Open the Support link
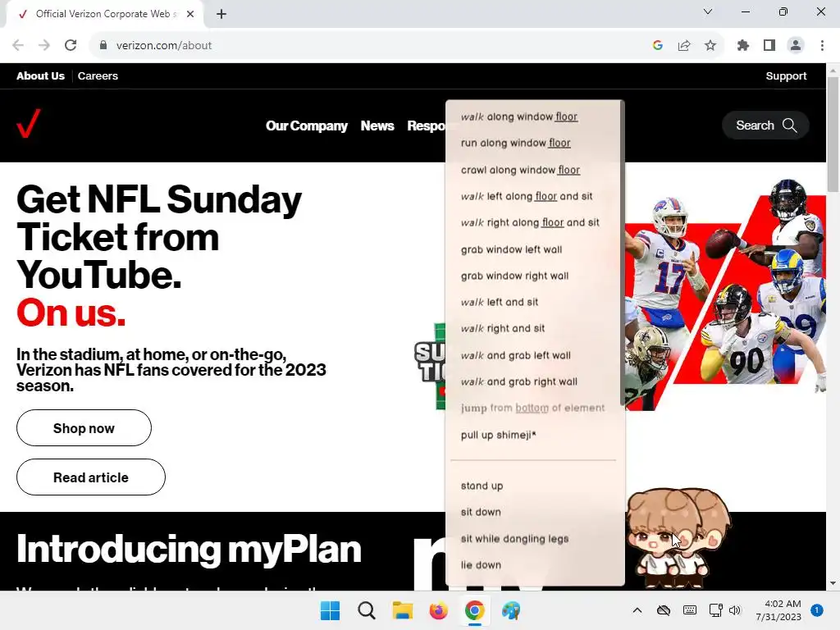840x630 pixels. (x=786, y=76)
